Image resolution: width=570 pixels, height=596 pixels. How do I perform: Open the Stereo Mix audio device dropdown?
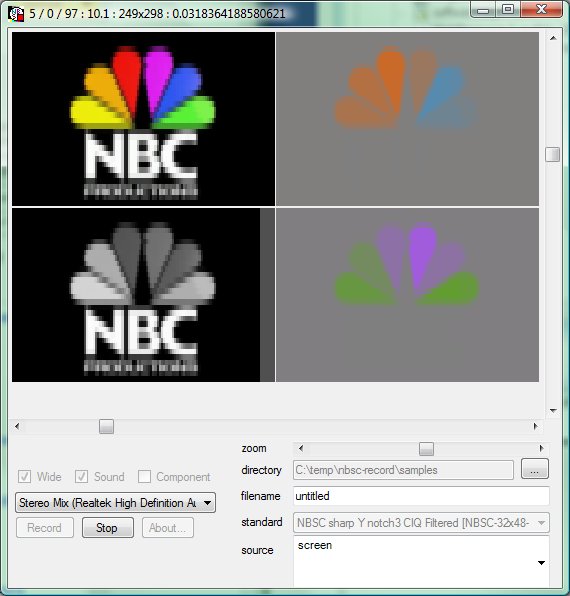116,503
